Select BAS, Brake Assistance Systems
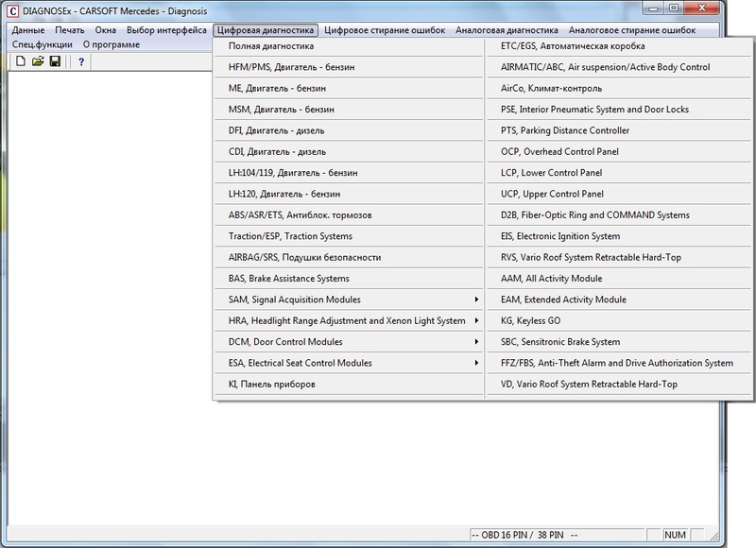Image resolution: width=756 pixels, height=548 pixels. [x=349, y=279]
